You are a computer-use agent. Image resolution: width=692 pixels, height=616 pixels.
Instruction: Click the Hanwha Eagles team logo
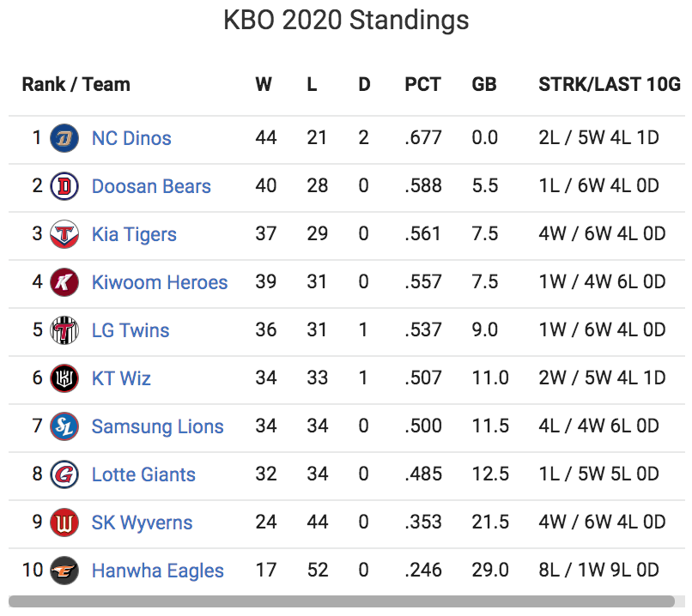64,571
